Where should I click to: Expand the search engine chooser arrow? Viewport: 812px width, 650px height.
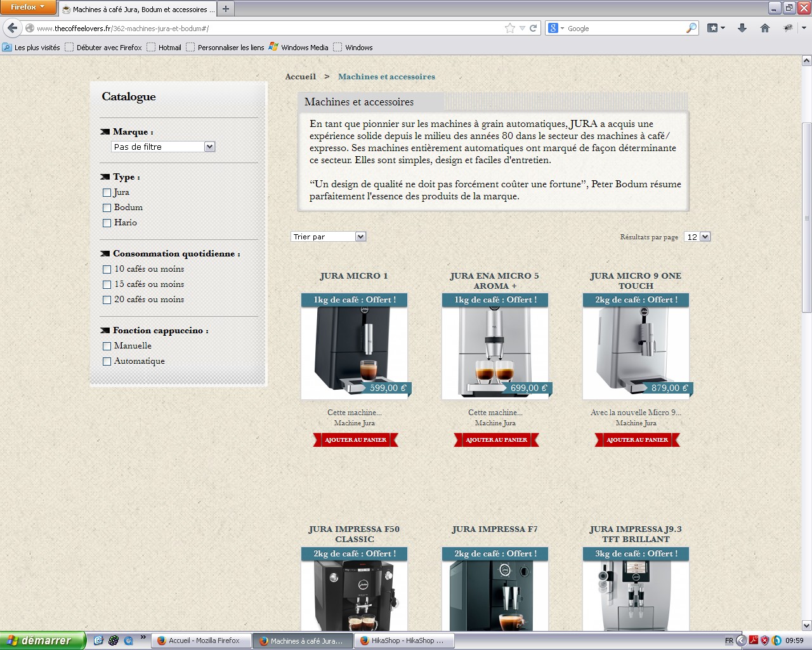click(x=562, y=29)
